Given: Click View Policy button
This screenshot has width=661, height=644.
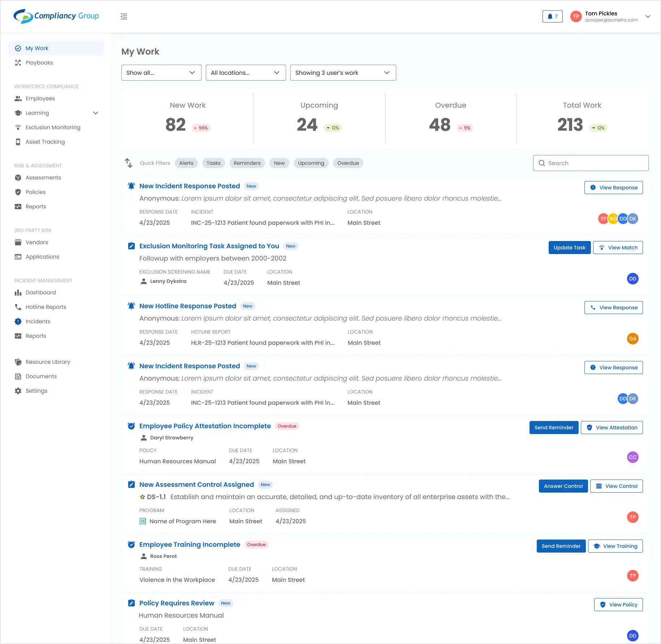Looking at the screenshot, I should coord(618,605).
